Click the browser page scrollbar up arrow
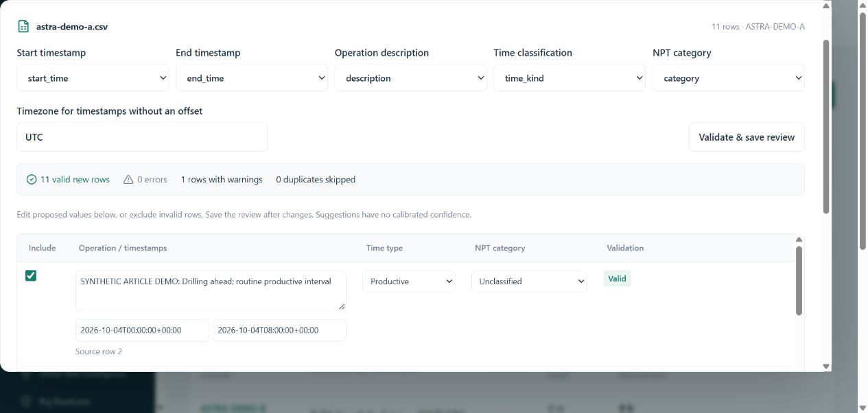The height and width of the screenshot is (413, 868). click(863, 5)
